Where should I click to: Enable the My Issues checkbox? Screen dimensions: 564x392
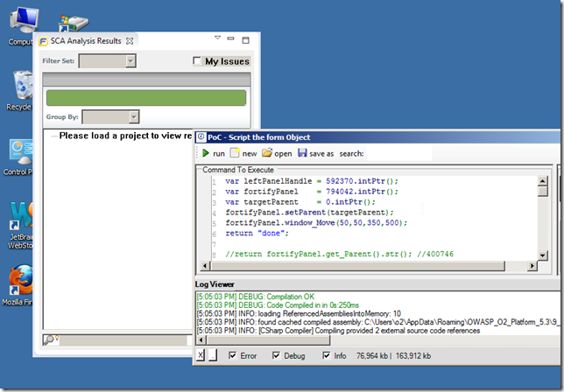197,61
